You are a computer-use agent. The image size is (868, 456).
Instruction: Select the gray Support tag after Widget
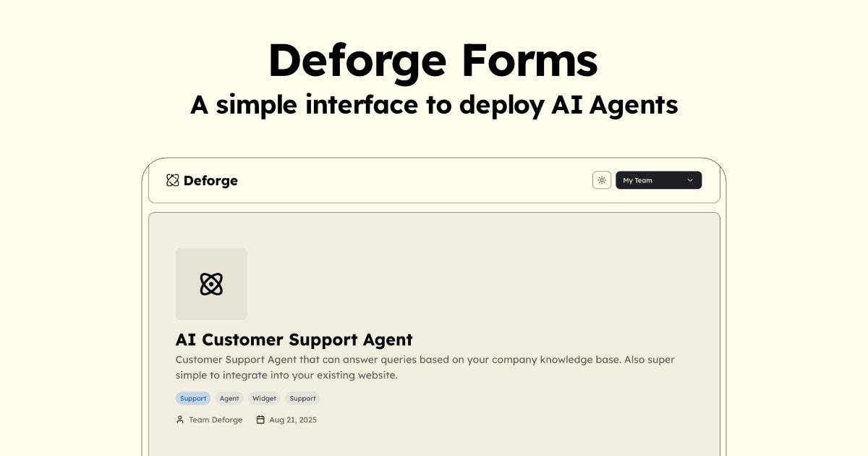(x=302, y=398)
